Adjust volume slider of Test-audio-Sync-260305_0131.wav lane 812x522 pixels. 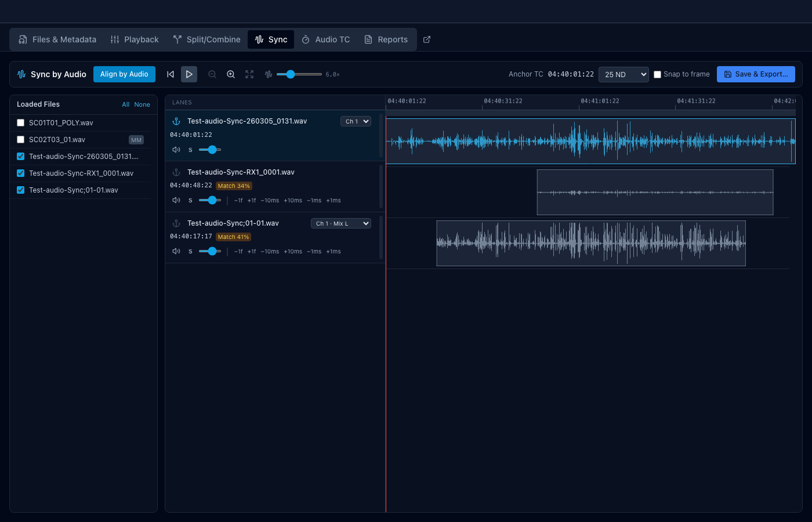click(210, 150)
